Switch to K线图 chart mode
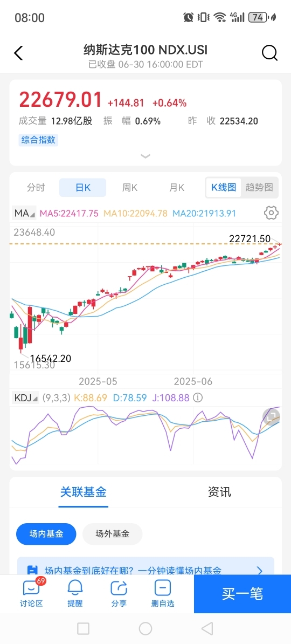This screenshot has width=291, height=644. tap(224, 188)
